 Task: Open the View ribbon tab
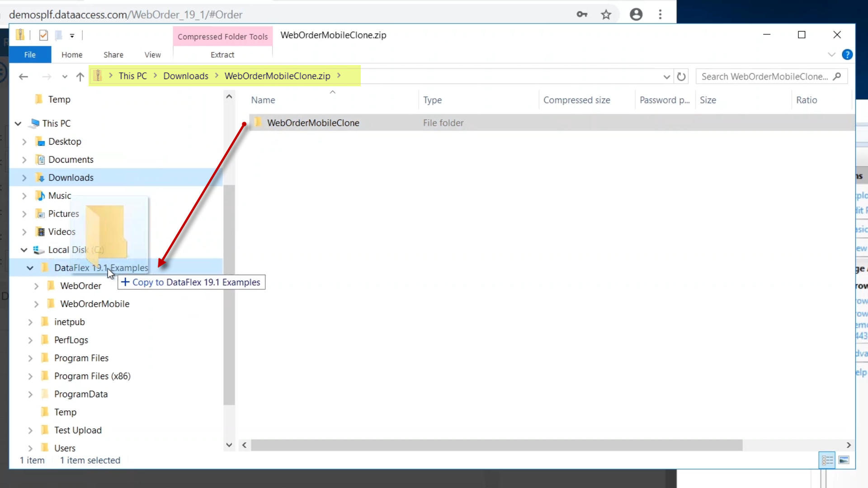(152, 55)
